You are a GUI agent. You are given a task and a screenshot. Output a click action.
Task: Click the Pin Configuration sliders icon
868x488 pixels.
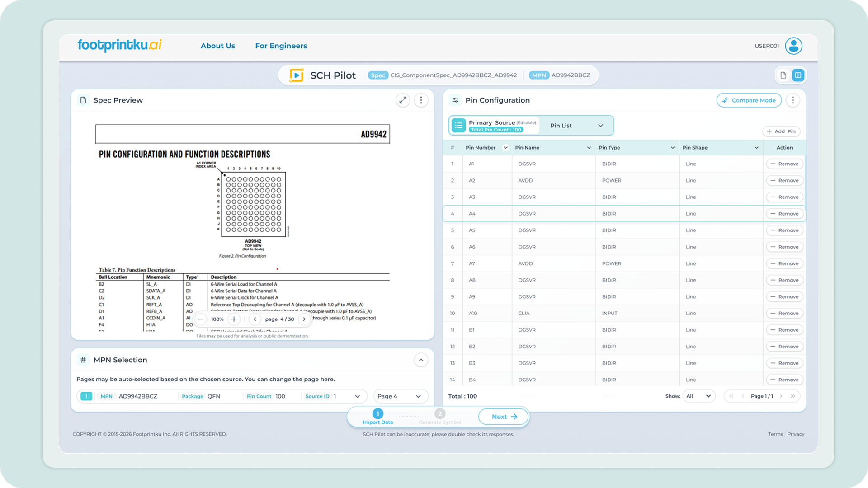click(455, 100)
